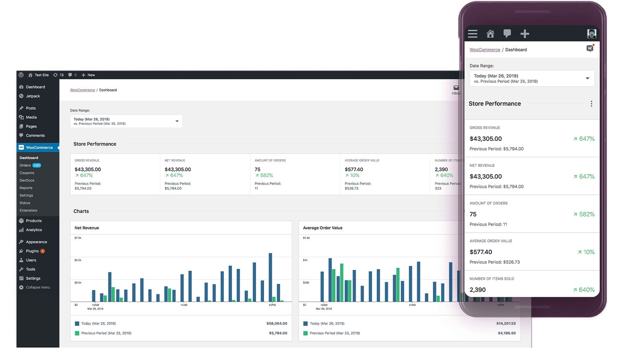This screenshot has height=362, width=644.
Task: Click Net Revenue card on desktop
Action: [x=205, y=174]
